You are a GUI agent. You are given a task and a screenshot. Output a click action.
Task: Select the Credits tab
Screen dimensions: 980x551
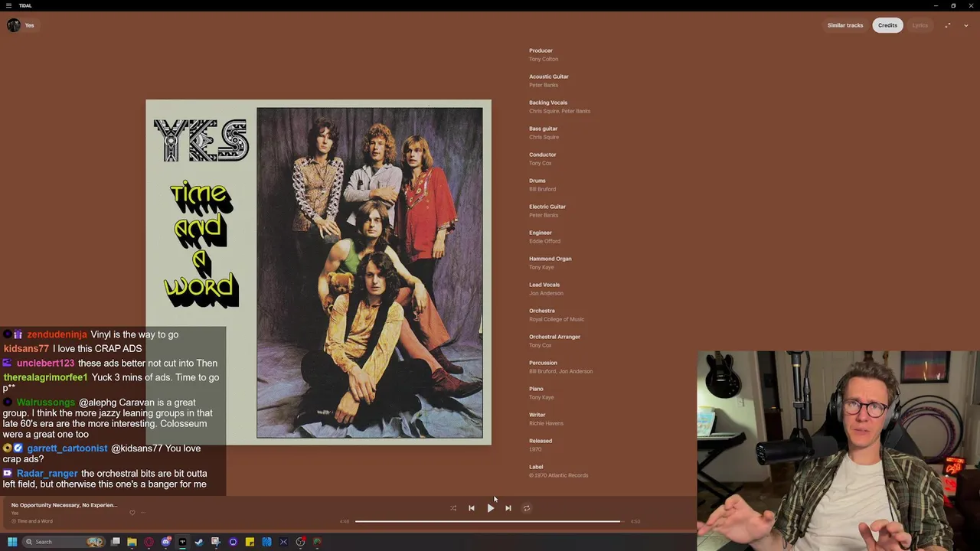[887, 25]
